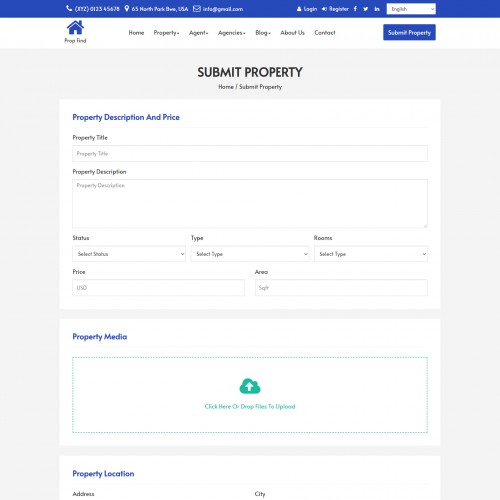Click the Submit Property button
Screen dimensions: 500x500
(x=409, y=32)
